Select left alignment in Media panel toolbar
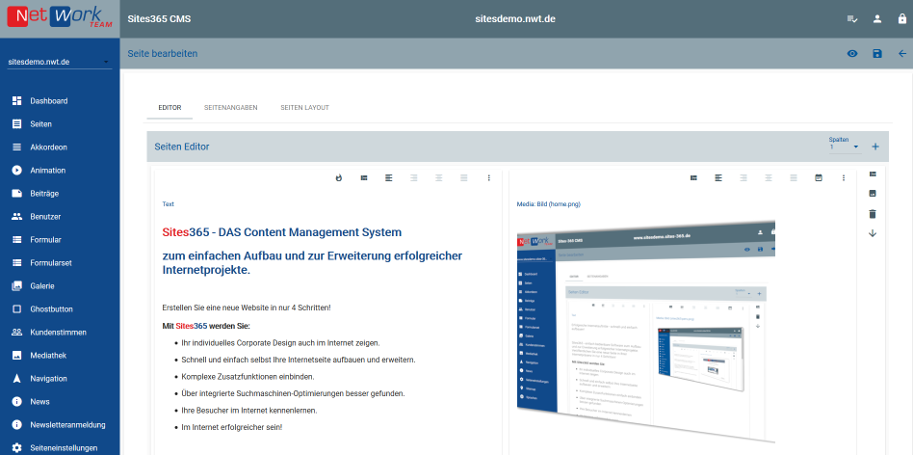The image size is (913, 455). tap(719, 178)
